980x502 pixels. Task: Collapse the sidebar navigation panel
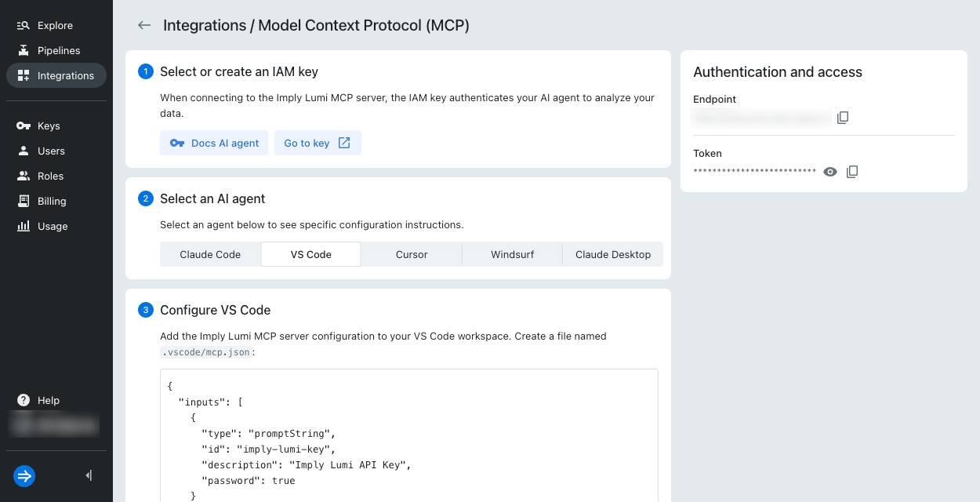click(x=89, y=475)
